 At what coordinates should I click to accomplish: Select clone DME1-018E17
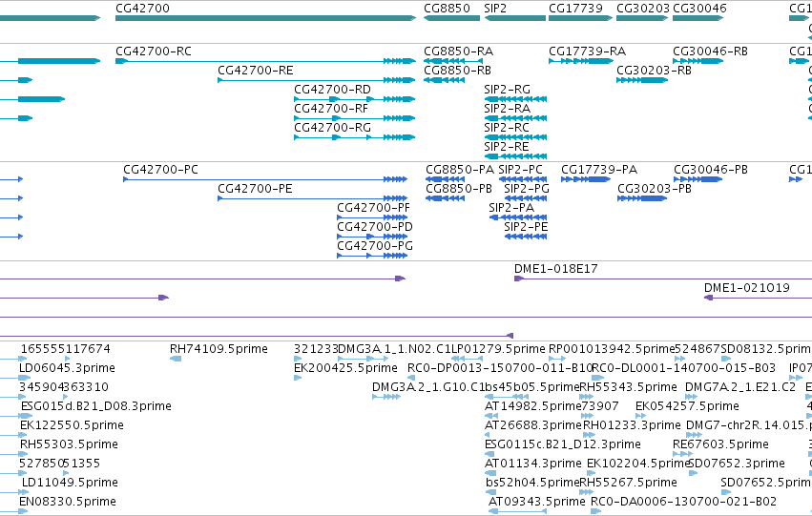pos(663,279)
